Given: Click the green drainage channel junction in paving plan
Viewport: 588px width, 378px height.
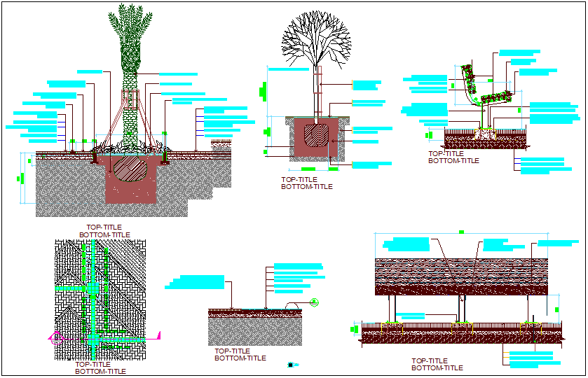Looking at the screenshot, I should click(91, 290).
